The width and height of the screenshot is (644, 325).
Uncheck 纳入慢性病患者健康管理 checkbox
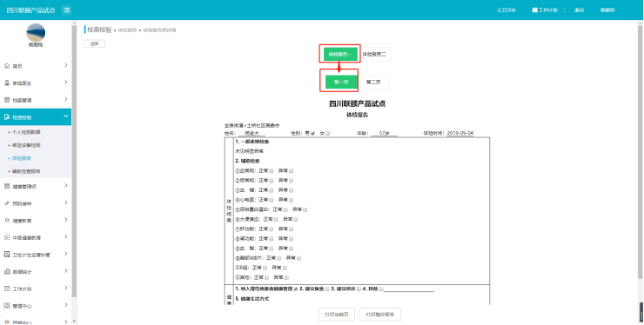296,289
